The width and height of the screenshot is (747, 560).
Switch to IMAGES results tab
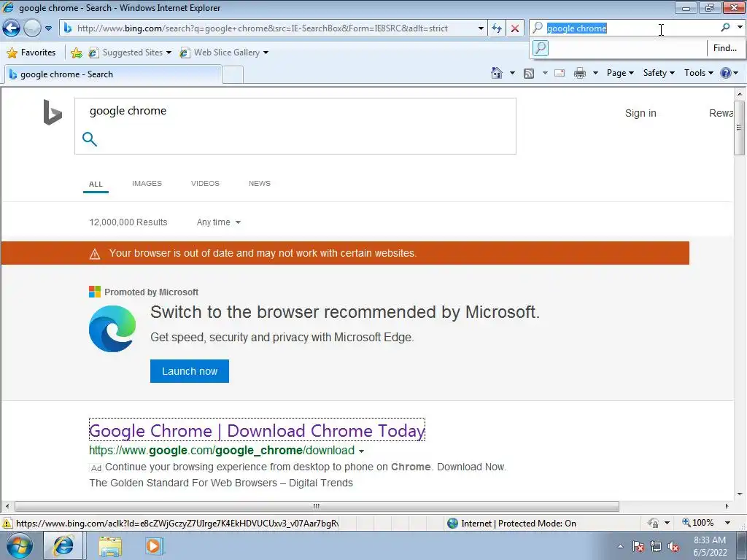(147, 183)
